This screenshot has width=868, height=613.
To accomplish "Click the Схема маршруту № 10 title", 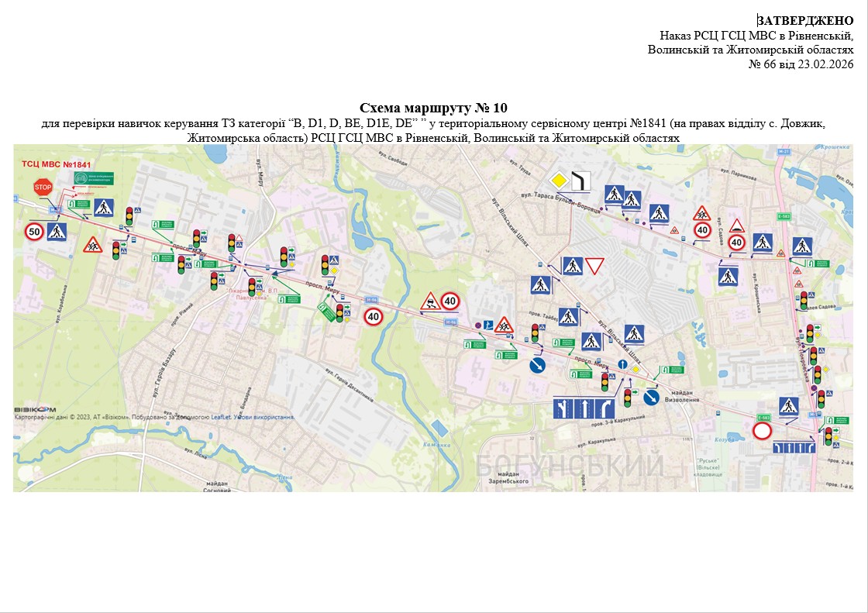I will [x=433, y=107].
